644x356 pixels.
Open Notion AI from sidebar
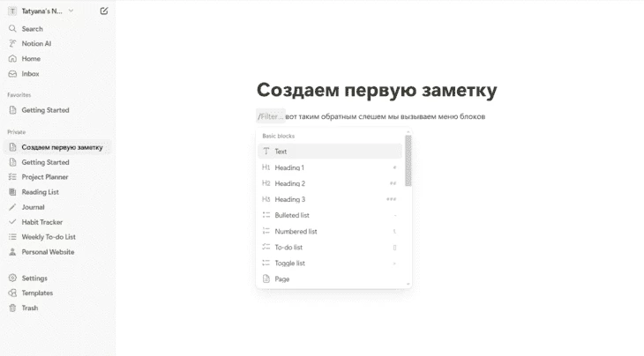(36, 43)
